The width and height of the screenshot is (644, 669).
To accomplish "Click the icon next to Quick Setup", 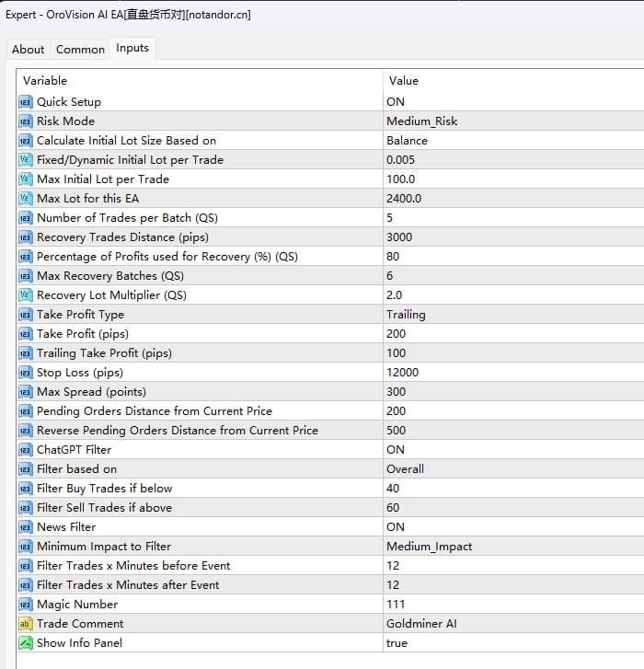I will 26,102.
